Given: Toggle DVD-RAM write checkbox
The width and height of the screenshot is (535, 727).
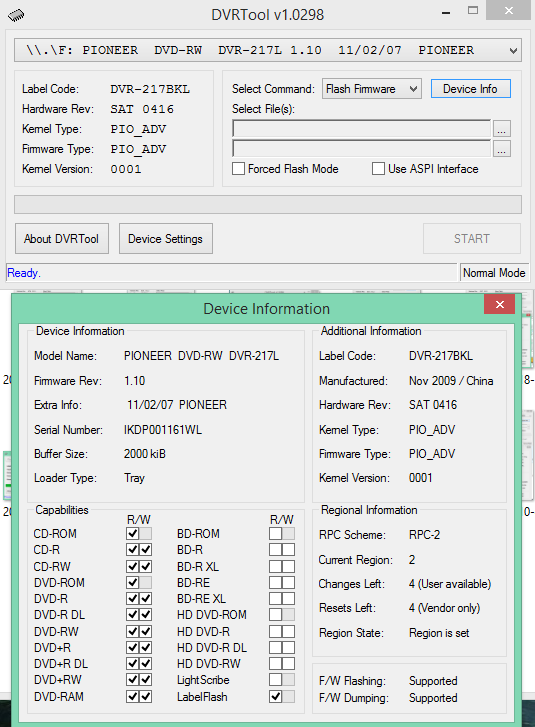Looking at the screenshot, I should (x=146, y=696).
